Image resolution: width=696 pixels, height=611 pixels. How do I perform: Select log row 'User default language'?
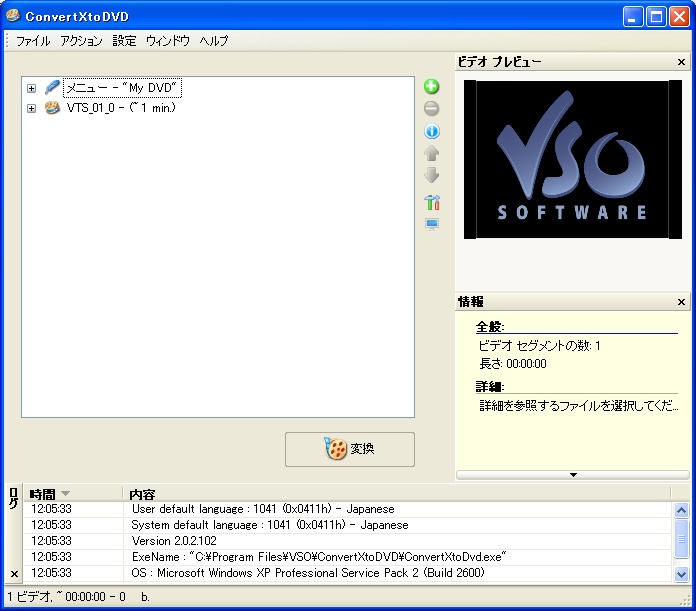pos(346,509)
